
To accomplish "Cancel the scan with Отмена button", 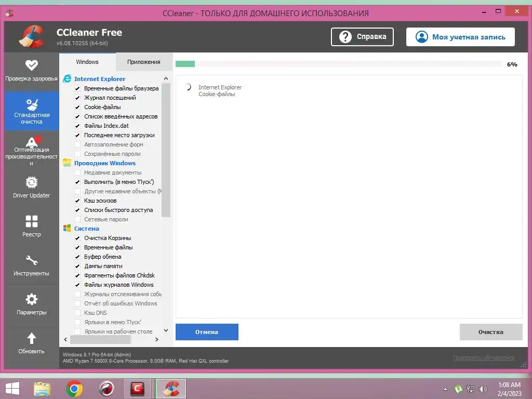I will (207, 332).
